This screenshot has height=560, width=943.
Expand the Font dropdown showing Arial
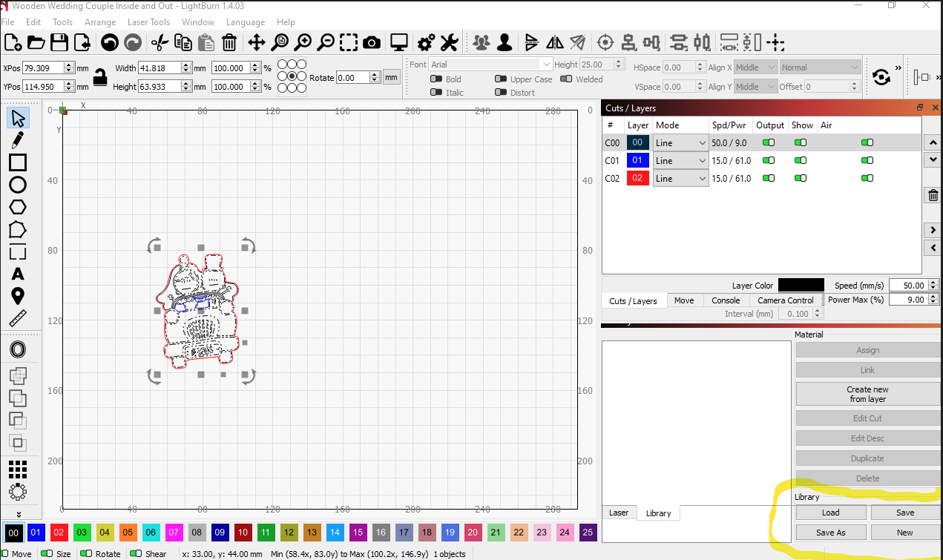[x=490, y=65]
